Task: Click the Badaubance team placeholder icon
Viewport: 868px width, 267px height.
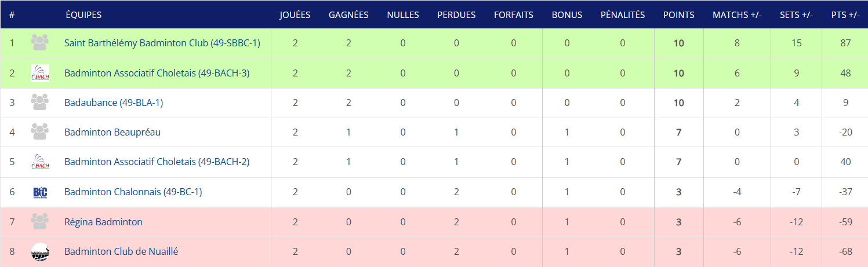Action: click(40, 103)
